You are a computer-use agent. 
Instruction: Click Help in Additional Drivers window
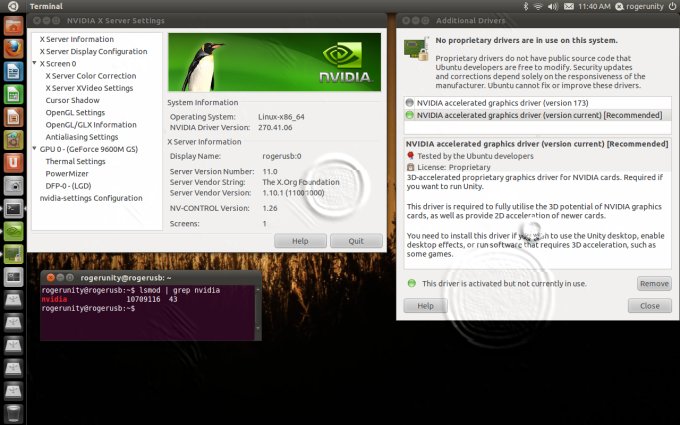click(x=425, y=306)
